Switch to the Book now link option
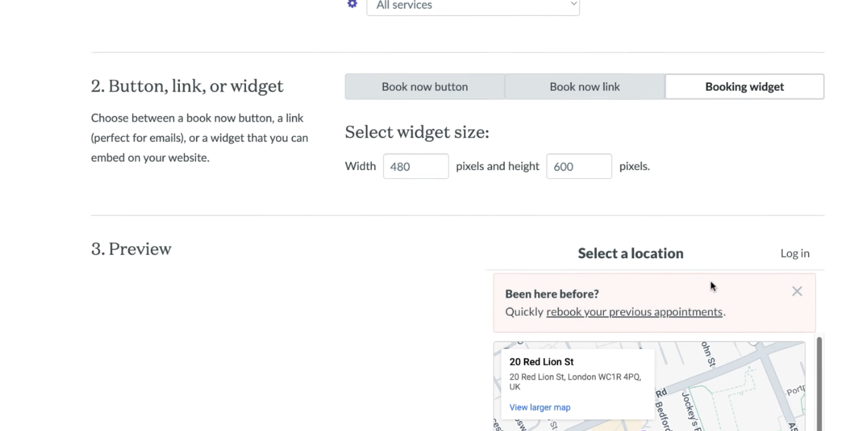Viewport: 868px width, 431px height. point(585,87)
